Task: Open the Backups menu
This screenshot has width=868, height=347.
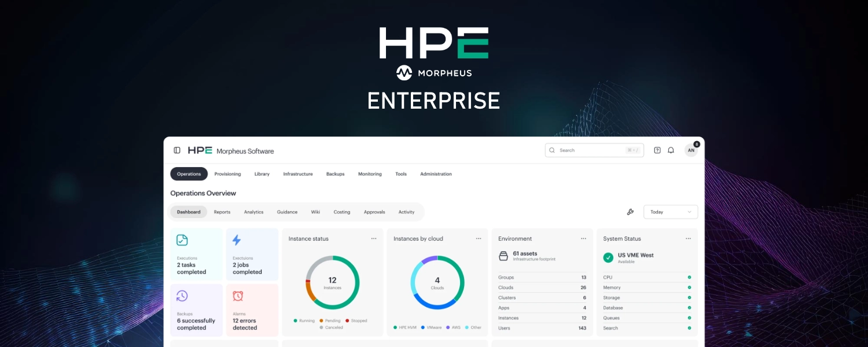Action: point(335,174)
